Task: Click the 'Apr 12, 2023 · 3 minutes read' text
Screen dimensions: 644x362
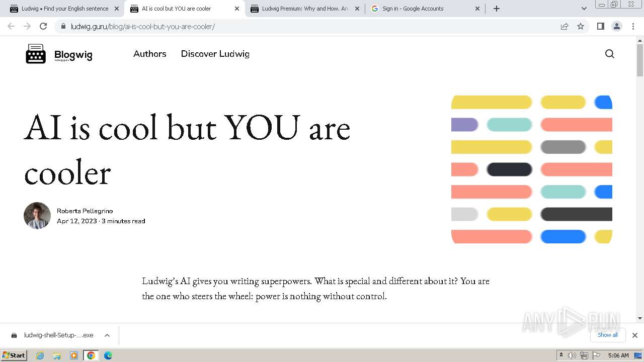Action: 101,221
